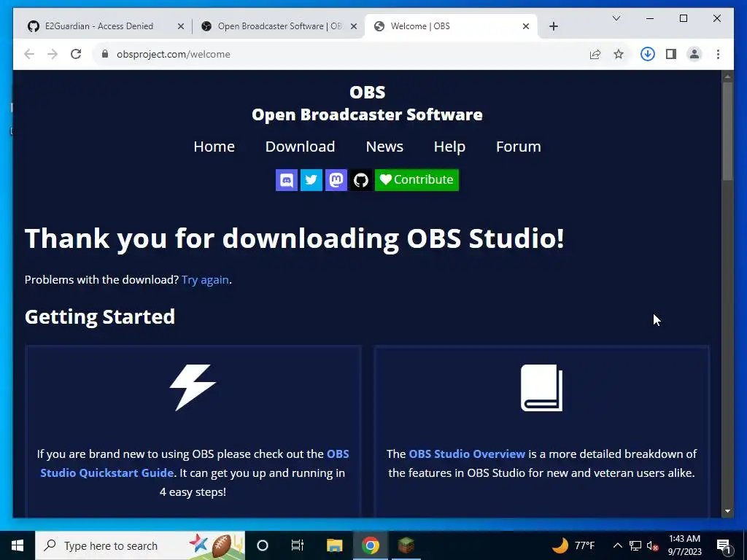
Task: Open Task View on taskbar
Action: point(298,545)
